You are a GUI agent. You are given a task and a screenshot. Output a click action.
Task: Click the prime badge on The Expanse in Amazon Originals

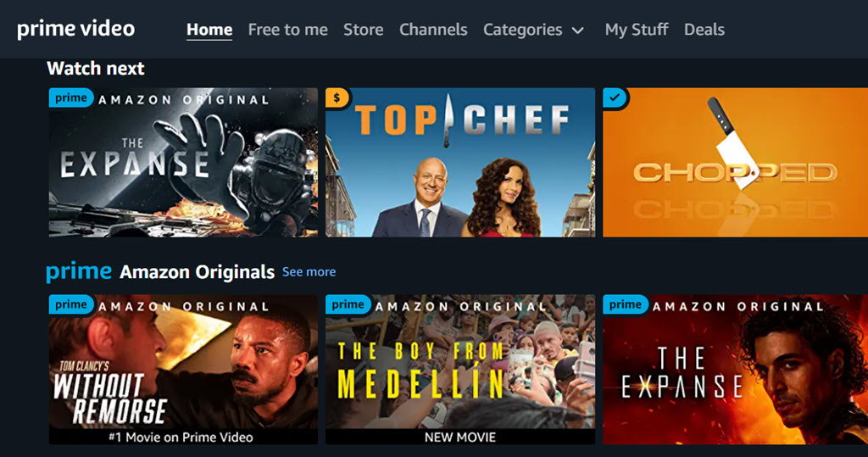pos(625,304)
